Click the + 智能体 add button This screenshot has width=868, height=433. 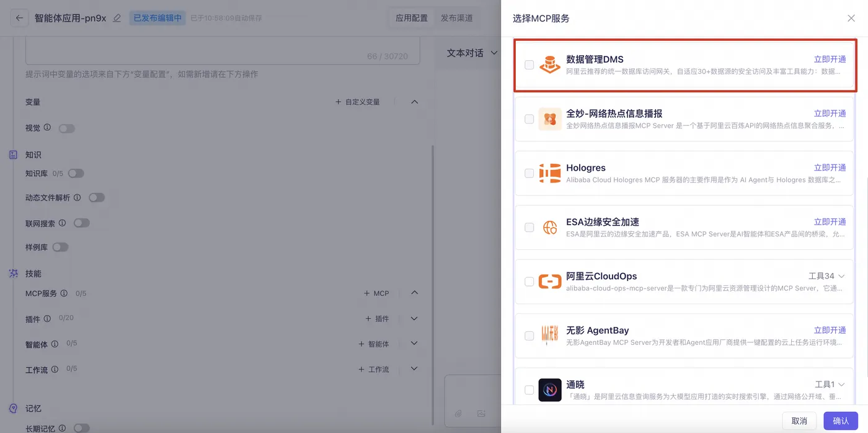tap(374, 344)
